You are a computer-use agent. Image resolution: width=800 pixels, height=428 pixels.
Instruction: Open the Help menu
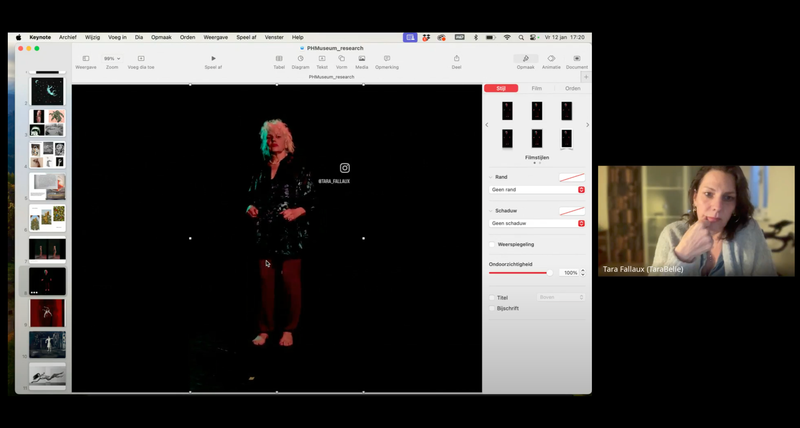297,37
